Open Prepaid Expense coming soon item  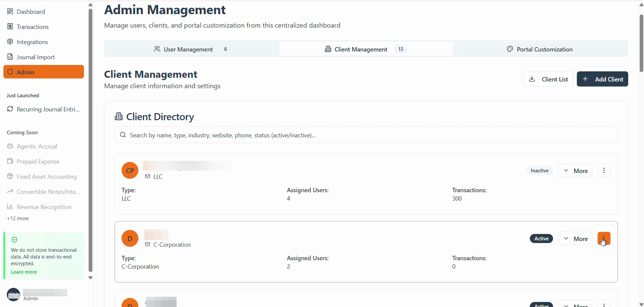pyautogui.click(x=44, y=162)
